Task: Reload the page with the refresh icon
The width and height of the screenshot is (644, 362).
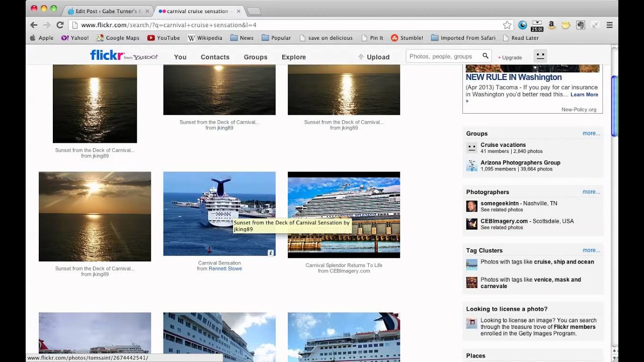Action: pyautogui.click(x=60, y=25)
